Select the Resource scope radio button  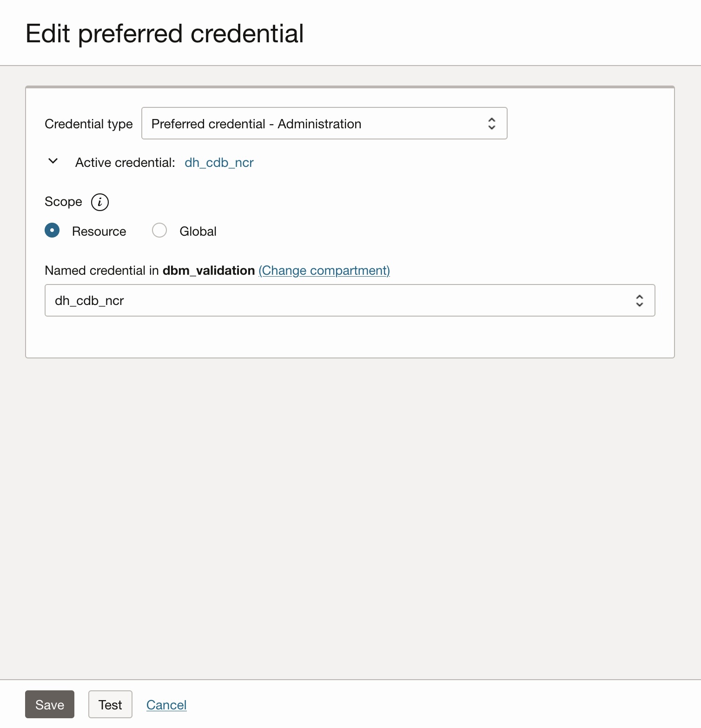pyautogui.click(x=52, y=231)
